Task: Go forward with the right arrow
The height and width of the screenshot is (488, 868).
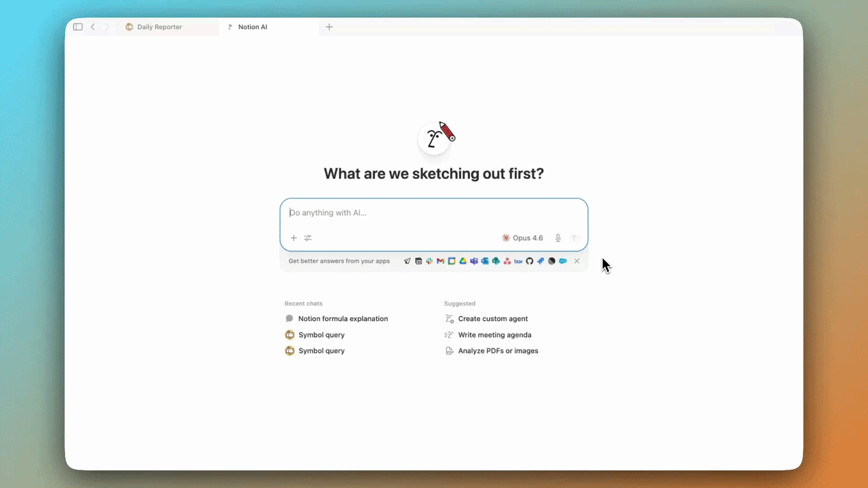Action: click(106, 27)
